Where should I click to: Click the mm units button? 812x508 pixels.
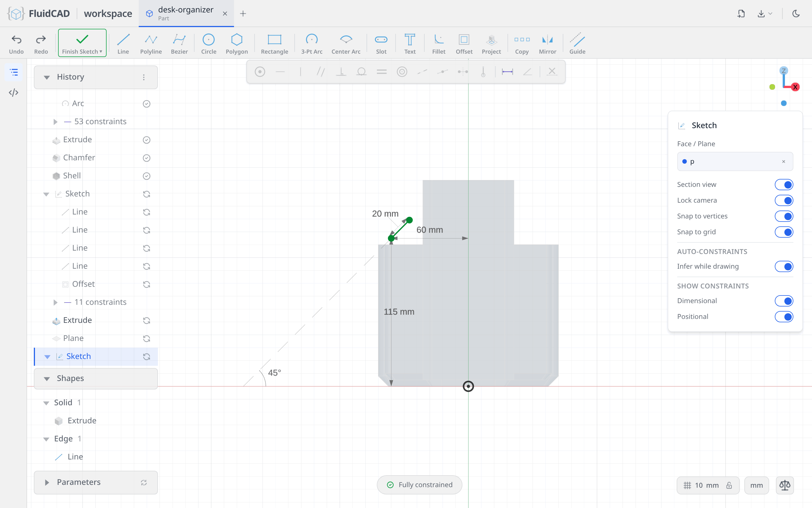(x=756, y=485)
